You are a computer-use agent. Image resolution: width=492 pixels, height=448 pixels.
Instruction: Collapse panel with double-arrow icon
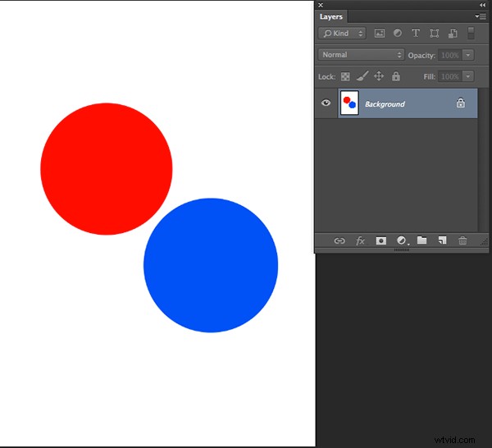point(483,5)
